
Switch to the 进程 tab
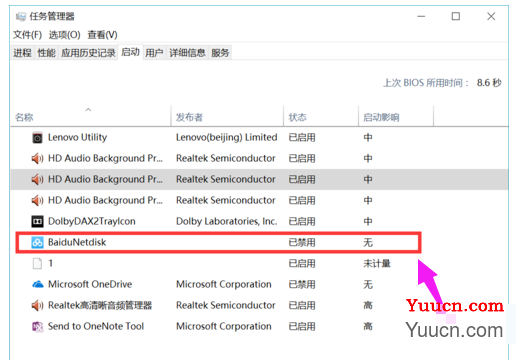click(22, 53)
